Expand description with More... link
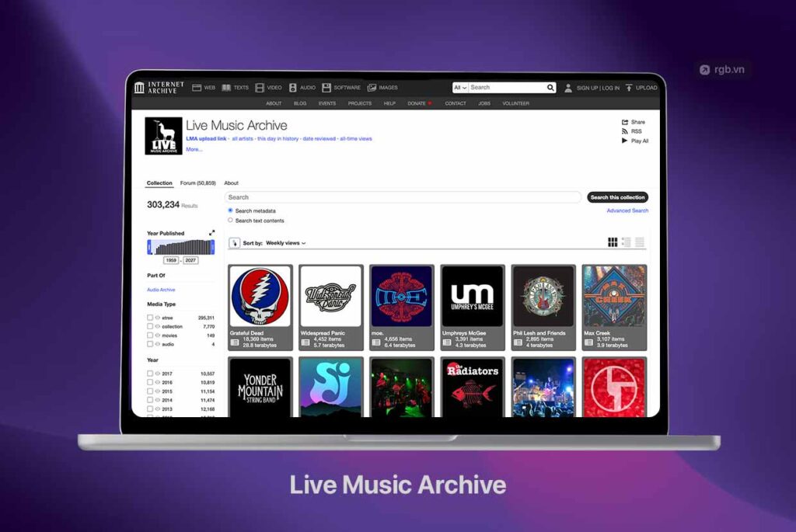 (x=194, y=150)
